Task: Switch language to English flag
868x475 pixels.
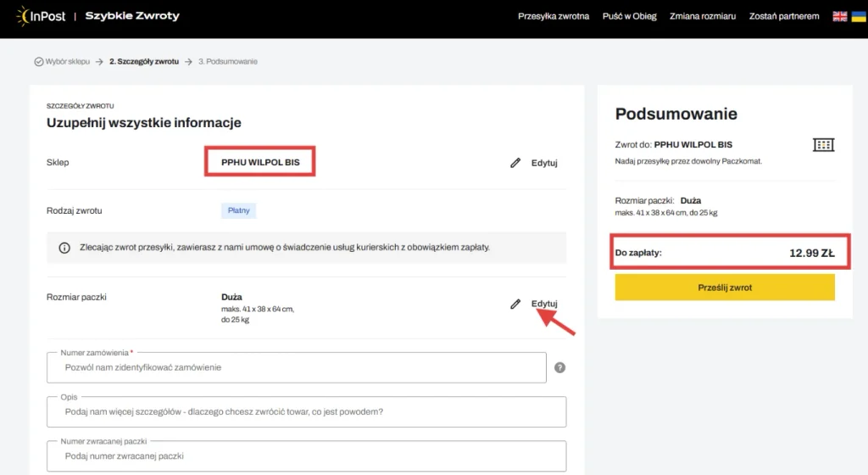Action: (840, 17)
